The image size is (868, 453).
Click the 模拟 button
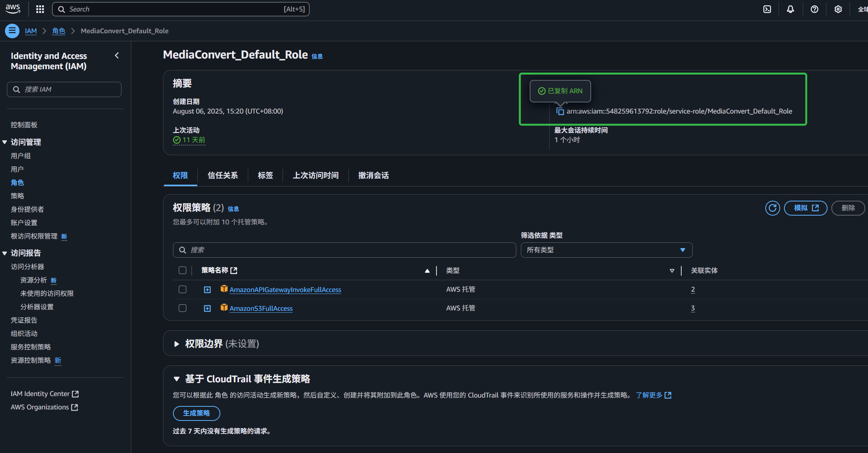pos(806,208)
